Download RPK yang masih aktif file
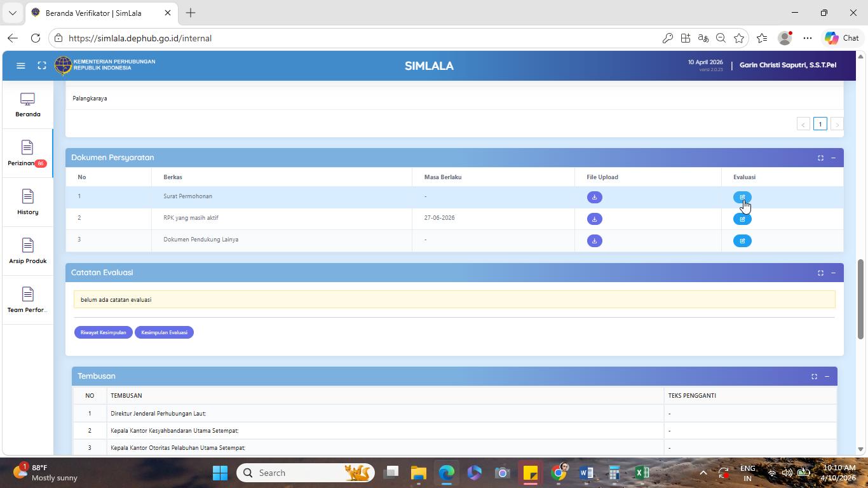 tap(594, 219)
